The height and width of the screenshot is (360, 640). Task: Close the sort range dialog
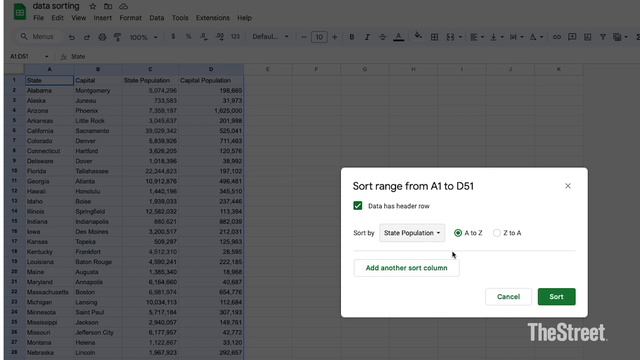tap(568, 186)
